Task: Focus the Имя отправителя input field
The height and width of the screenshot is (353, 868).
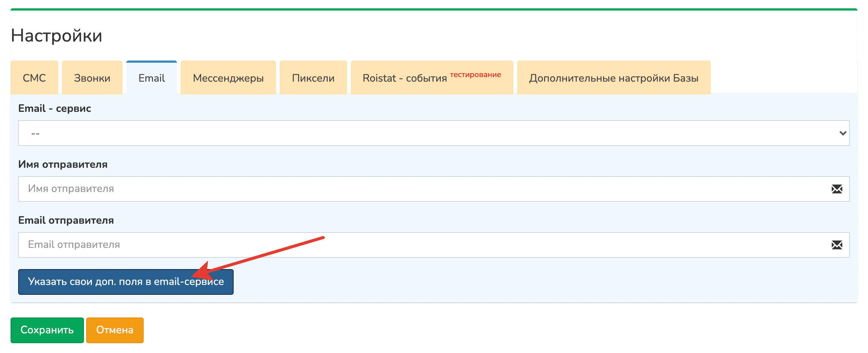Action: pyautogui.click(x=434, y=189)
